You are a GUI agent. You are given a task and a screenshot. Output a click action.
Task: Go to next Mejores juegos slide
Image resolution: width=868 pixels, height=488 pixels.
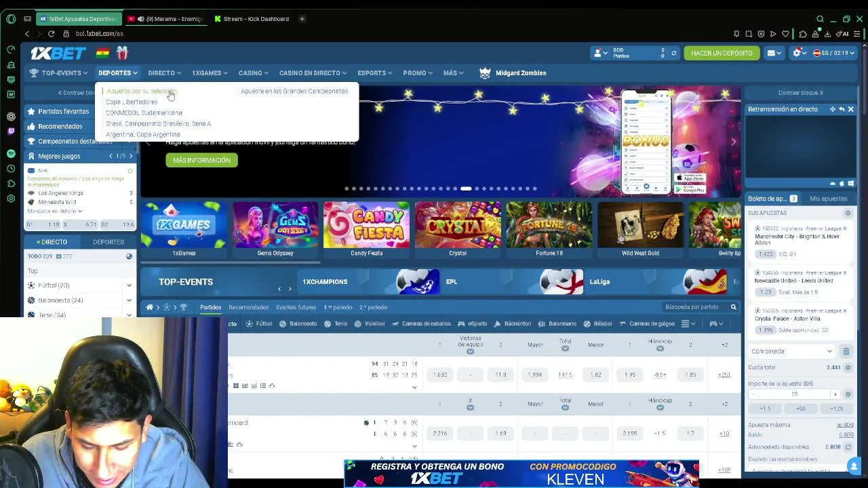pyautogui.click(x=131, y=156)
